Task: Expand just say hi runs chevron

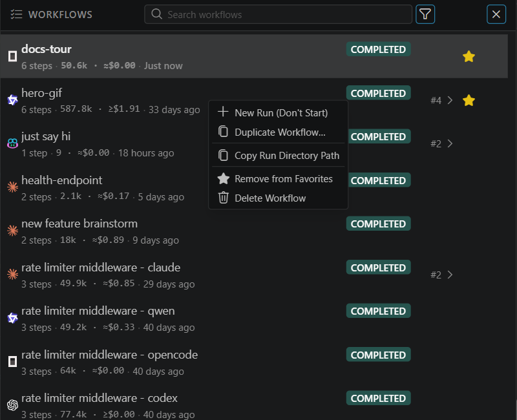Action: click(450, 143)
